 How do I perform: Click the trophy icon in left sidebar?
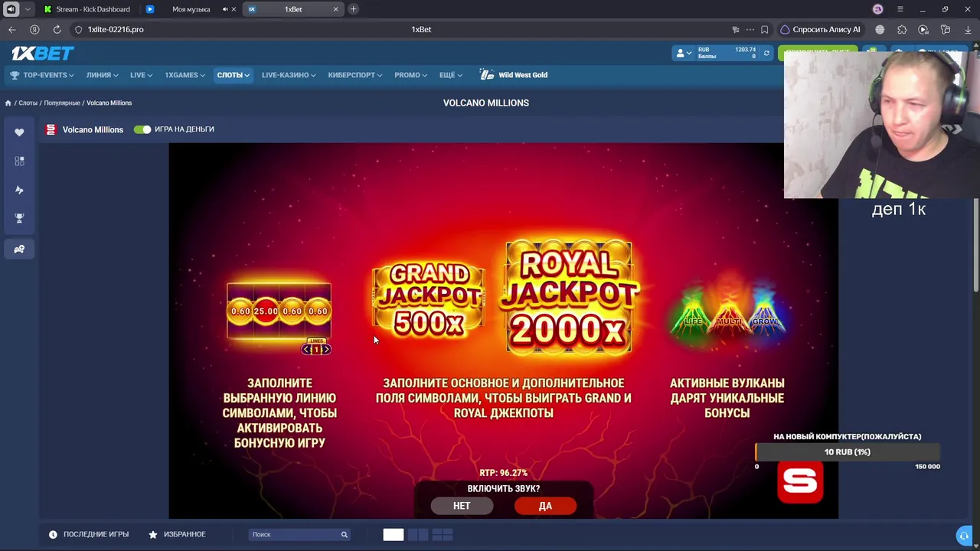pyautogui.click(x=20, y=218)
